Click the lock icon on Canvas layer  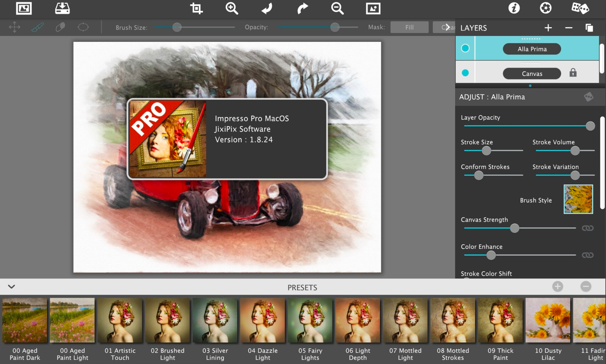(x=573, y=73)
